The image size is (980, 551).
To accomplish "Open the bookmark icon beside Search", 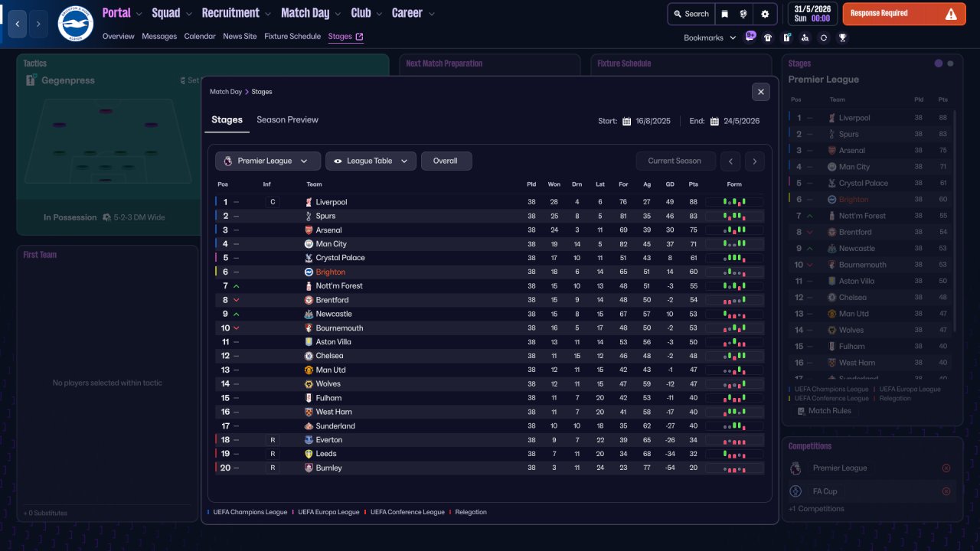I will click(724, 14).
